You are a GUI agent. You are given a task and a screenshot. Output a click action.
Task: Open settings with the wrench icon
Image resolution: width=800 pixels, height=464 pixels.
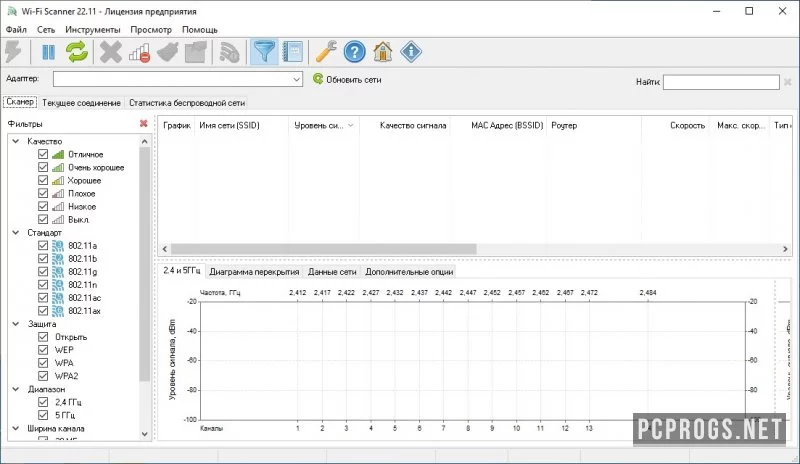pyautogui.click(x=326, y=52)
